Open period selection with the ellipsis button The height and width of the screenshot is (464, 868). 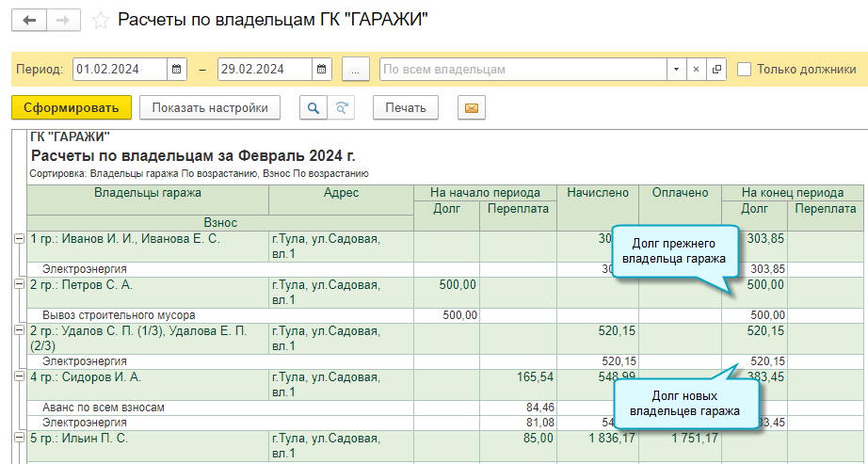tap(356, 70)
